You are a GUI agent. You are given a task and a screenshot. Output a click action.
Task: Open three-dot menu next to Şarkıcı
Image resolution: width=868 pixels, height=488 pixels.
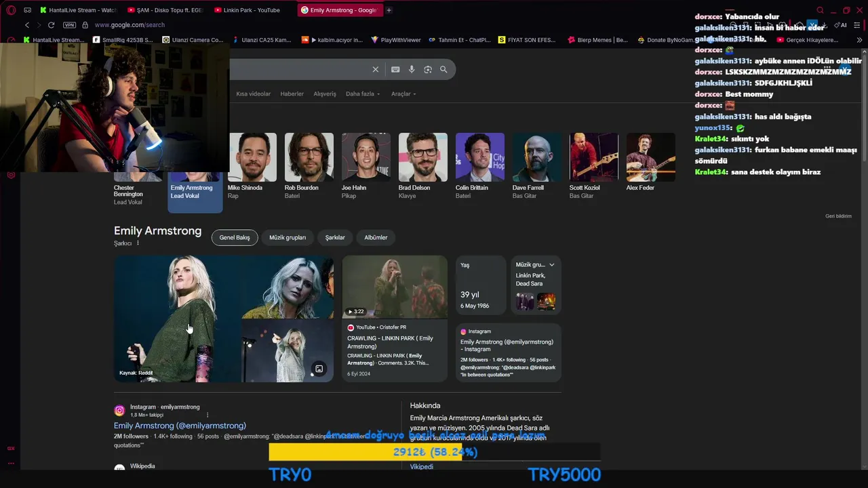pyautogui.click(x=138, y=243)
